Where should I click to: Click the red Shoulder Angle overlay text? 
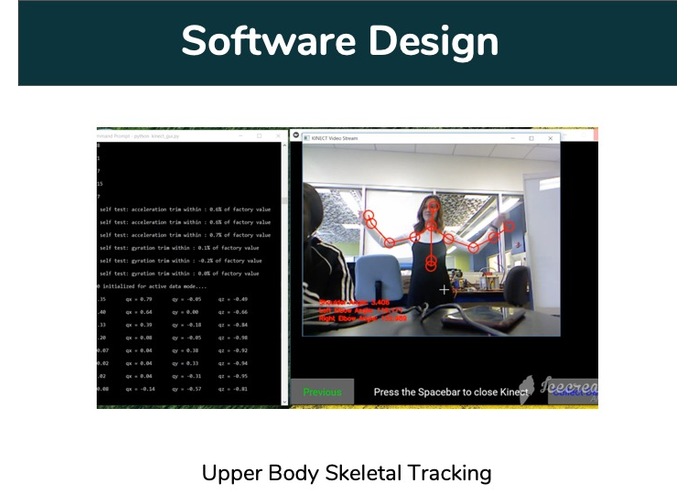point(355,303)
